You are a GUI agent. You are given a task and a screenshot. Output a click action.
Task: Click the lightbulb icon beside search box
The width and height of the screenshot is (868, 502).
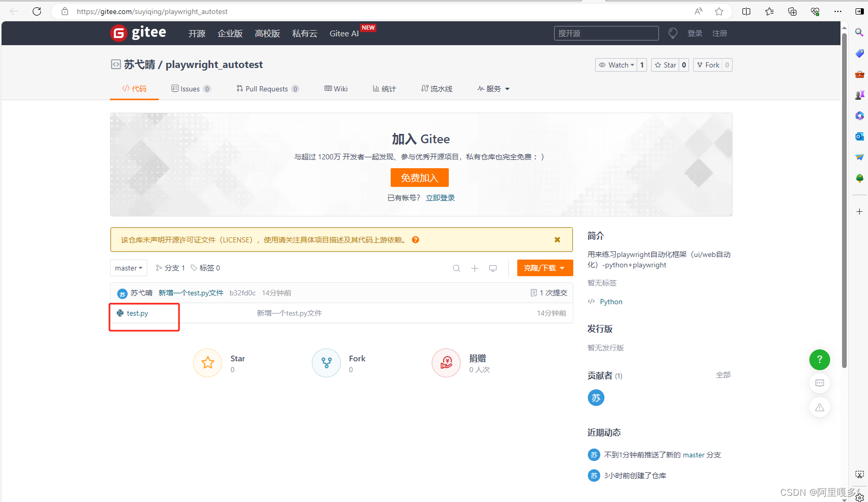pyautogui.click(x=673, y=33)
